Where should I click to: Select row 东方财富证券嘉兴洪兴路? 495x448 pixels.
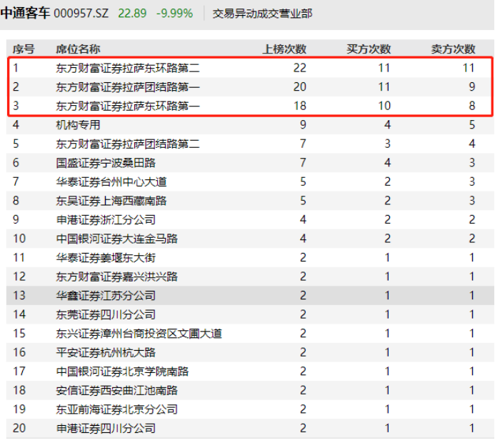tap(250, 277)
